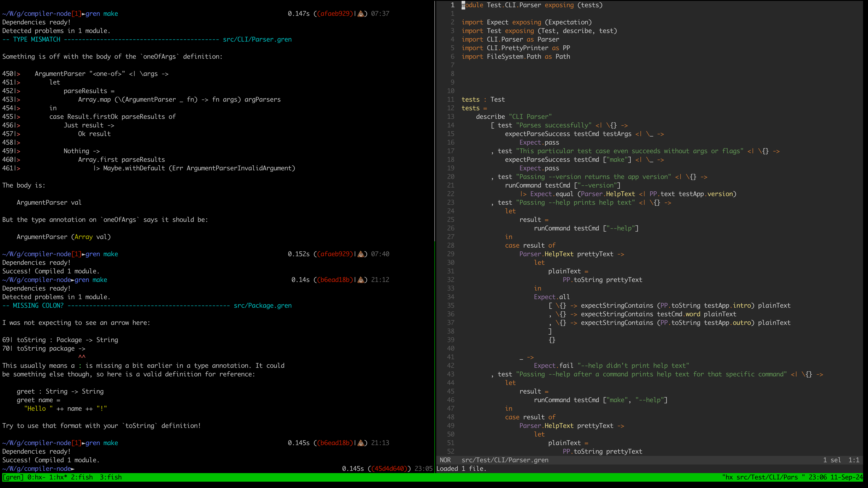Click 'Expect.all' on editor line 34
This screenshot has height=488, width=868.
point(552,297)
